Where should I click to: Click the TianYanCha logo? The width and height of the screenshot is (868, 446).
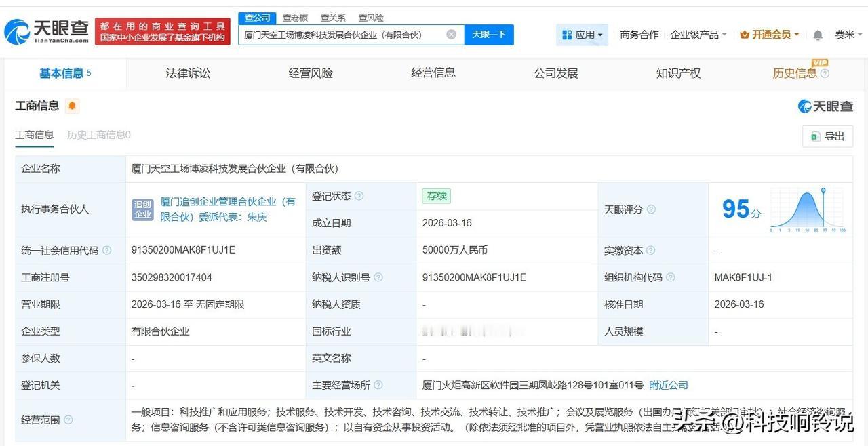click(x=45, y=31)
